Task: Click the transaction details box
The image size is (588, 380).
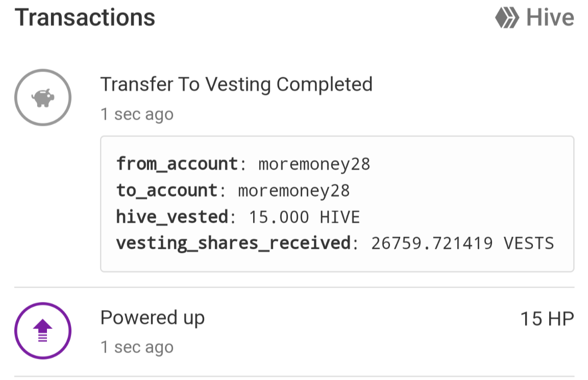Action: (x=337, y=204)
